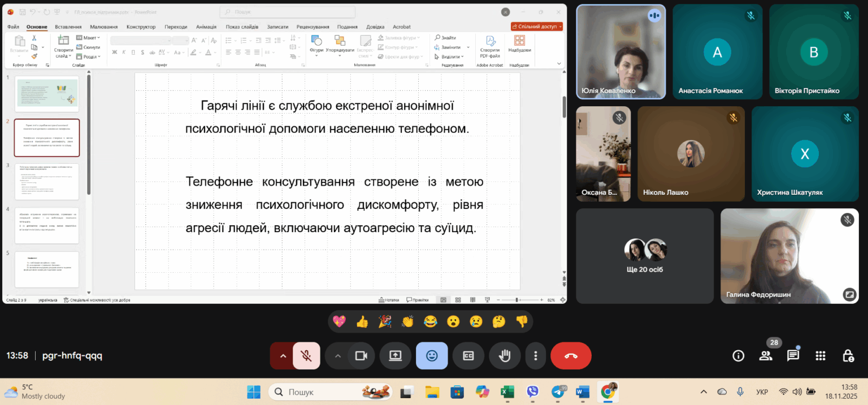This screenshot has width=868, height=405.
Task: Adjust the PowerPoint zoom slider
Action: pyautogui.click(x=517, y=300)
